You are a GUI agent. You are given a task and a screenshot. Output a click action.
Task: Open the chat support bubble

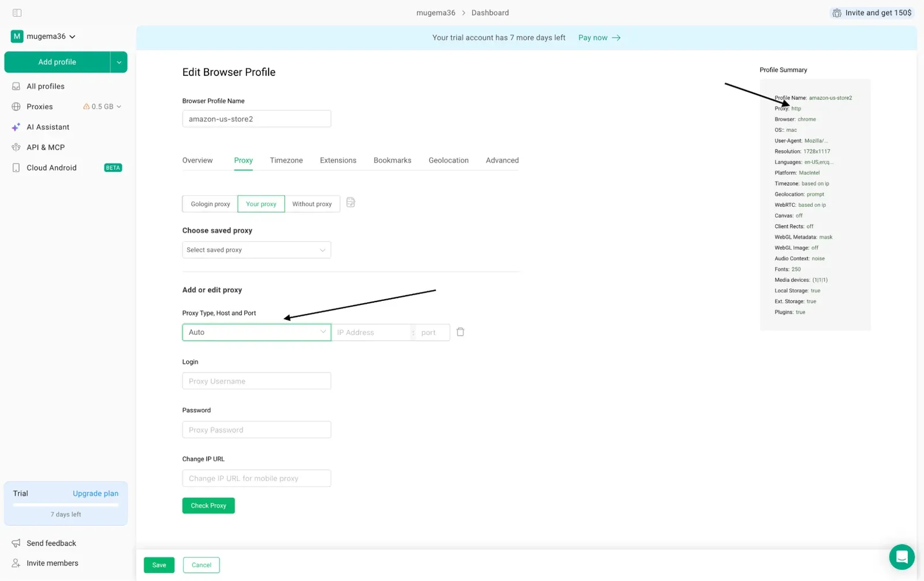(x=901, y=557)
